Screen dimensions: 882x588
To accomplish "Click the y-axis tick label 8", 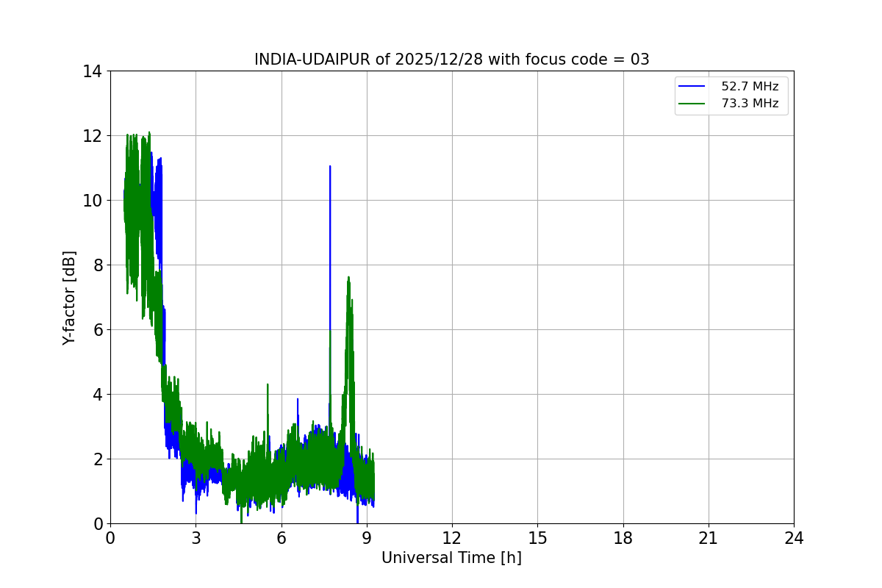I will point(97,265).
